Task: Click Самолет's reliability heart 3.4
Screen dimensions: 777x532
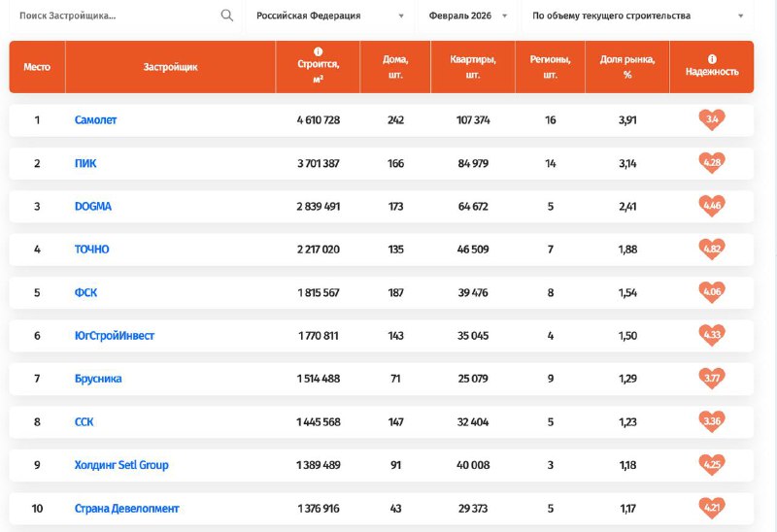Action: pyautogui.click(x=712, y=120)
